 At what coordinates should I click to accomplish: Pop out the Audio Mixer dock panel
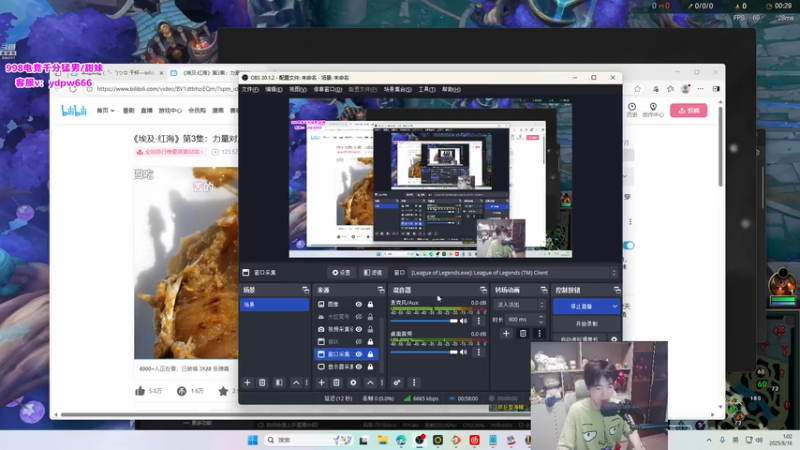483,290
